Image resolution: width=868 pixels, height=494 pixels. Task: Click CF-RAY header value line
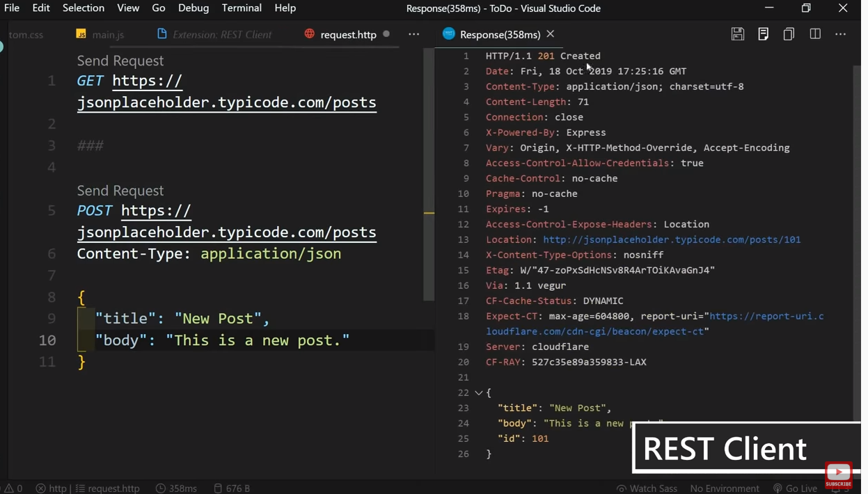coord(566,362)
